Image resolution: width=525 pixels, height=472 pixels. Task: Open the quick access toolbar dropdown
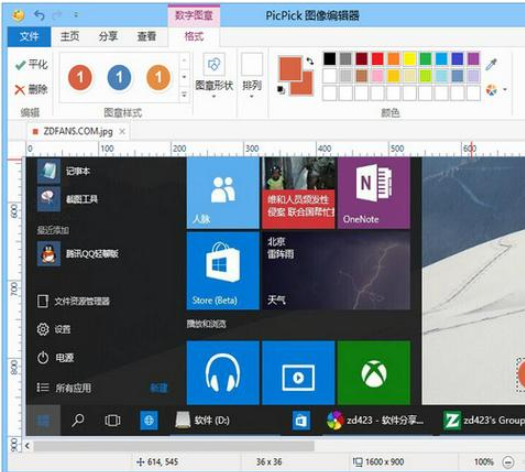point(76,15)
